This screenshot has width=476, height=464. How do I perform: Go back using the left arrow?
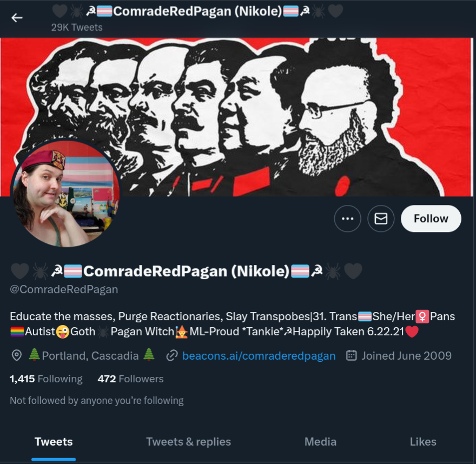17,18
